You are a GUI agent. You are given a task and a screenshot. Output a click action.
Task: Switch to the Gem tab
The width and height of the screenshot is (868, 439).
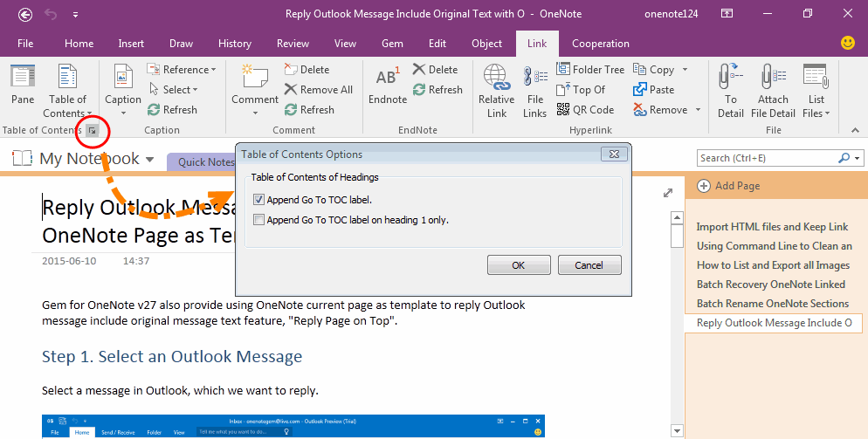[x=392, y=43]
